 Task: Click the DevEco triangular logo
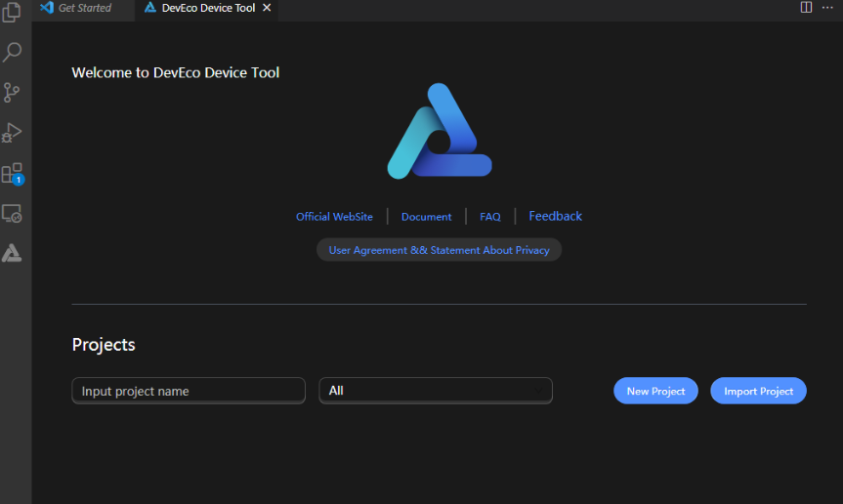[x=440, y=131]
